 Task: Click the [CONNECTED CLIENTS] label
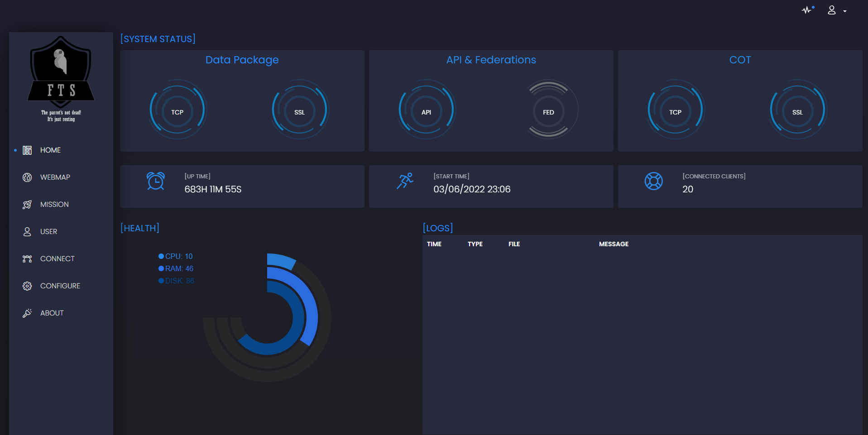714,176
